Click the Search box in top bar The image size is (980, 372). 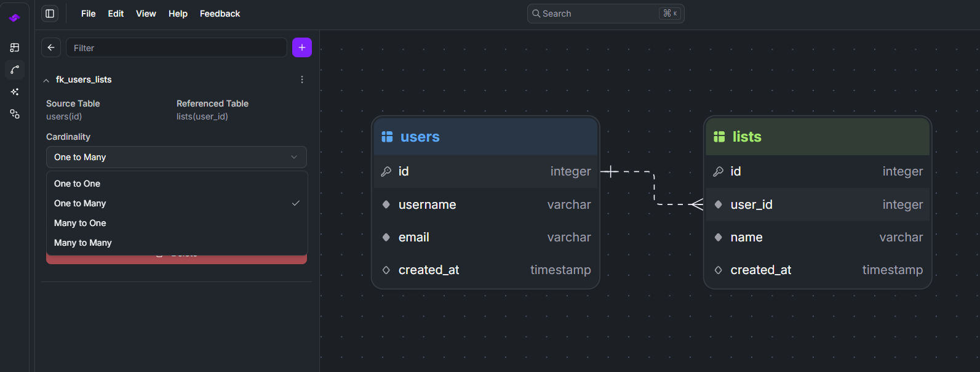click(606, 14)
